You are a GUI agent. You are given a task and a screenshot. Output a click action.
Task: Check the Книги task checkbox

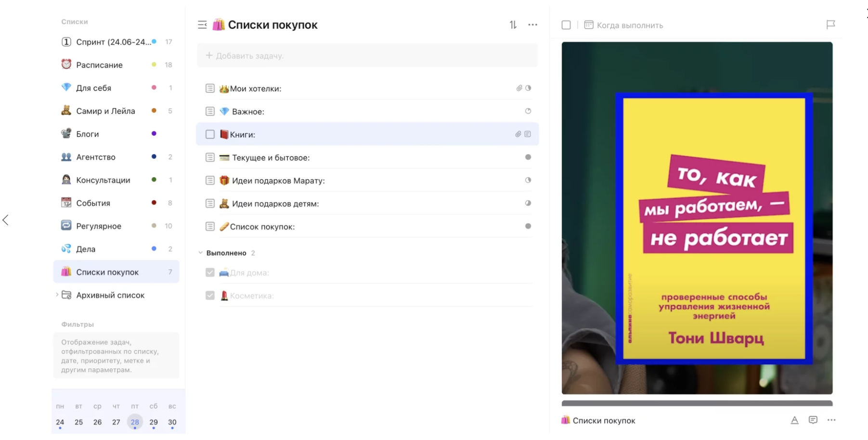pos(210,134)
